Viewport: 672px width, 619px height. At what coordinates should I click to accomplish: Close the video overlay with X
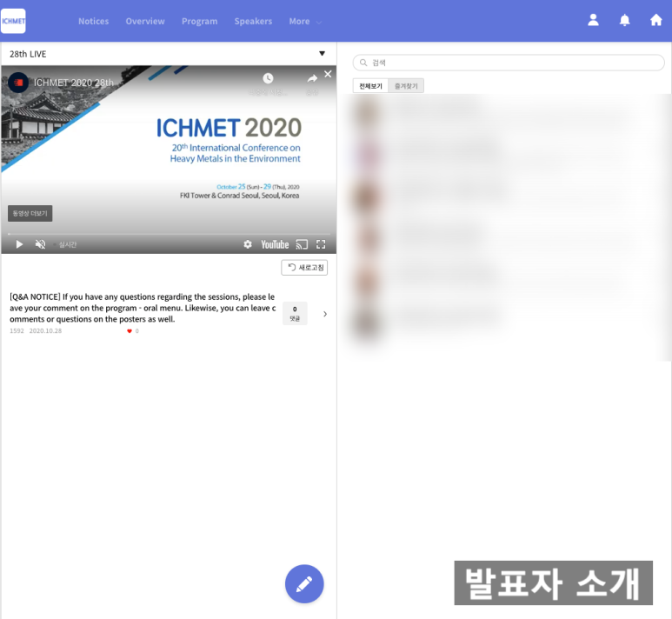pos(328,74)
